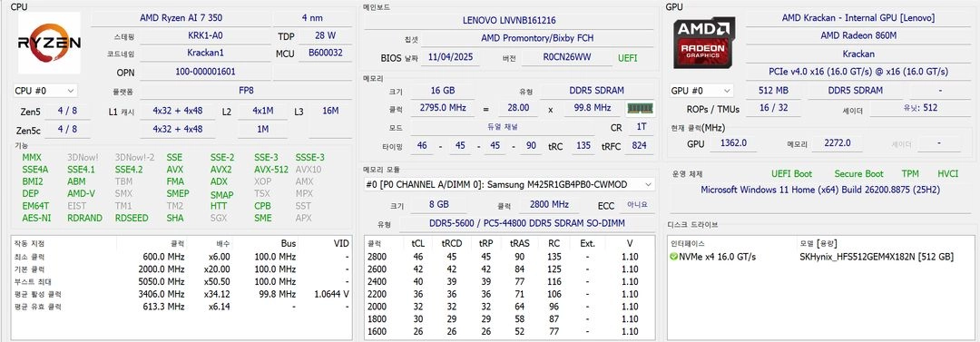Click the AVX-512 feature label
The image size is (980, 342).
pyautogui.click(x=271, y=170)
